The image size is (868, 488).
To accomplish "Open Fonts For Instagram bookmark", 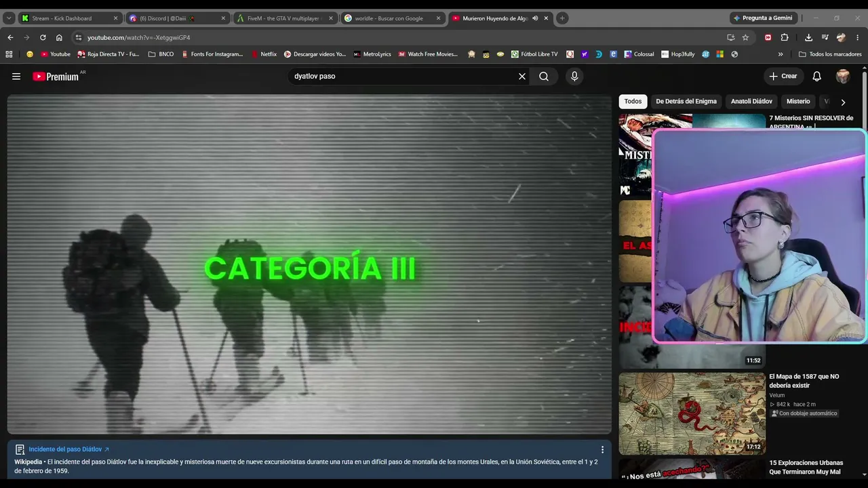I will coord(212,54).
